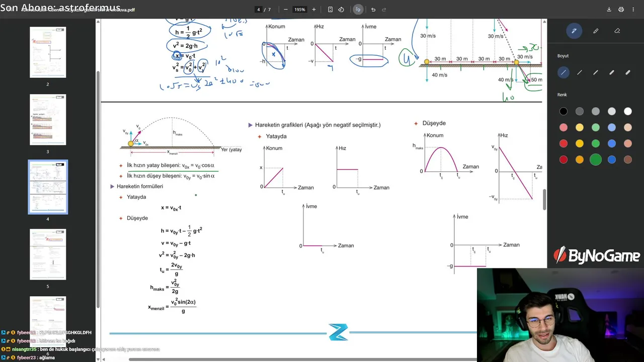Pick the light green color swatch
Image resolution: width=644 pixels, height=362 pixels.
point(596,128)
